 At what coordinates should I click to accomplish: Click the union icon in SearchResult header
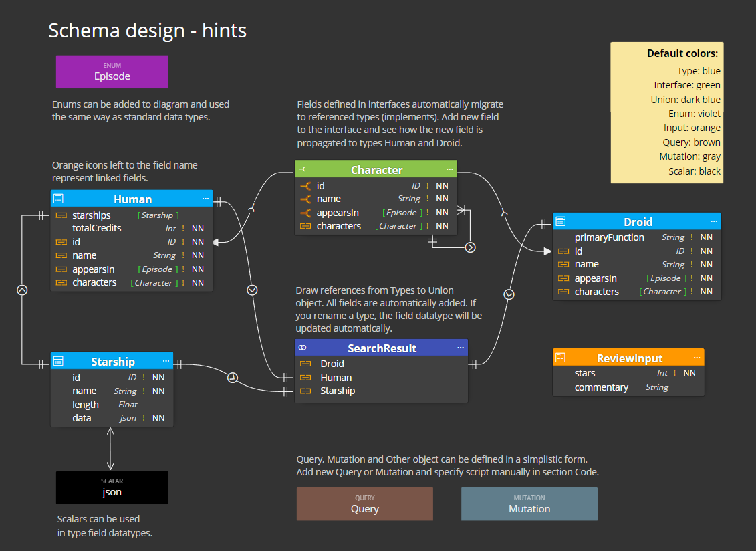coord(303,348)
